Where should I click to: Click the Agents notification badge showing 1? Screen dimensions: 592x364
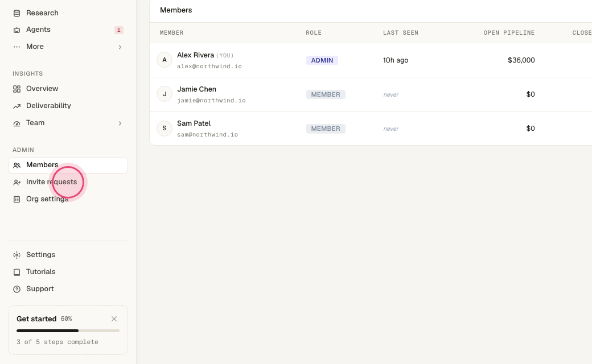click(119, 30)
